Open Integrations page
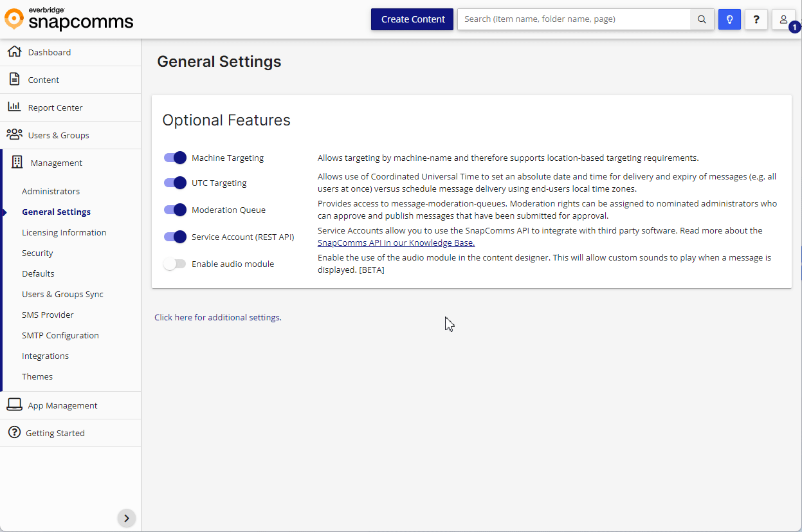This screenshot has height=532, width=802. [x=45, y=356]
